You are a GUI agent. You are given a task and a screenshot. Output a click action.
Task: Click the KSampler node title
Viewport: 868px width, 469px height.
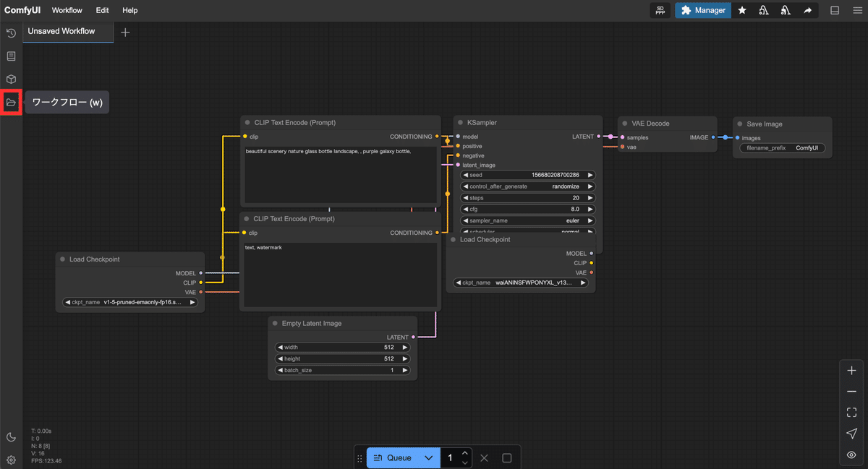point(482,123)
